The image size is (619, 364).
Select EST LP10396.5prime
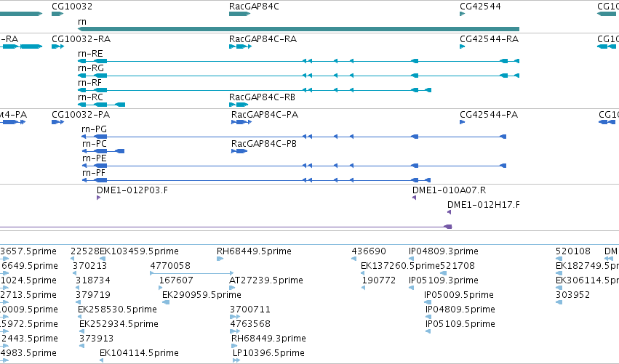click(x=269, y=354)
